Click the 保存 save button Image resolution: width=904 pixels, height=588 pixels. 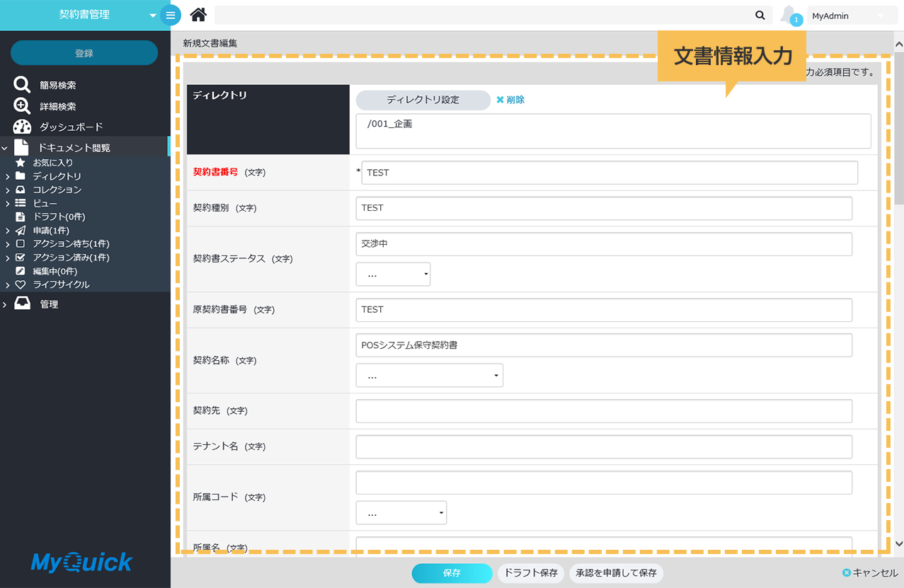pos(452,573)
